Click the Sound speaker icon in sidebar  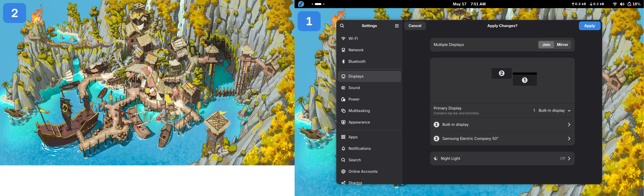344,88
